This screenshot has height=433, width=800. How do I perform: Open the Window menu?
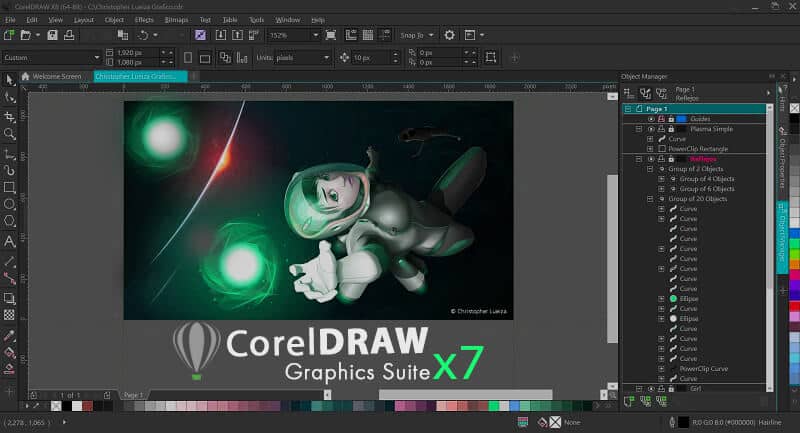[x=288, y=20]
